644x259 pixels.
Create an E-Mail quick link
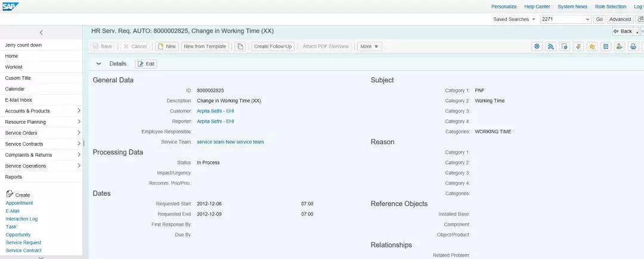coord(13,211)
